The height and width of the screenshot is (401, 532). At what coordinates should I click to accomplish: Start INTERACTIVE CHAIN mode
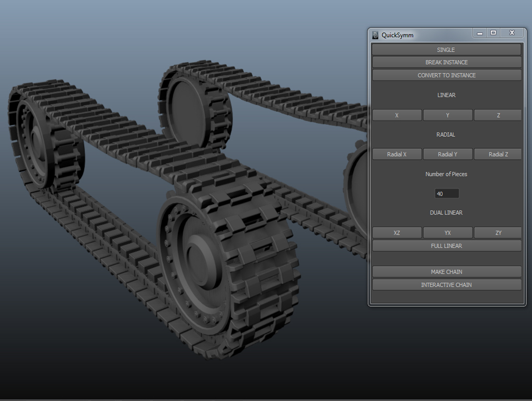coord(446,284)
